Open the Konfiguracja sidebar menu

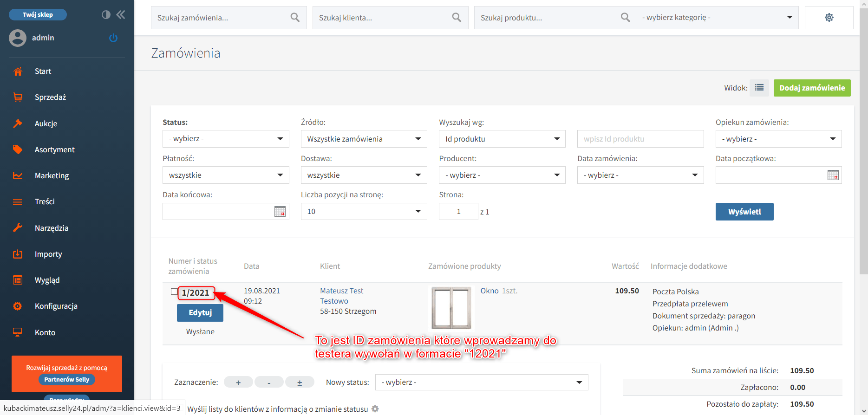point(56,306)
